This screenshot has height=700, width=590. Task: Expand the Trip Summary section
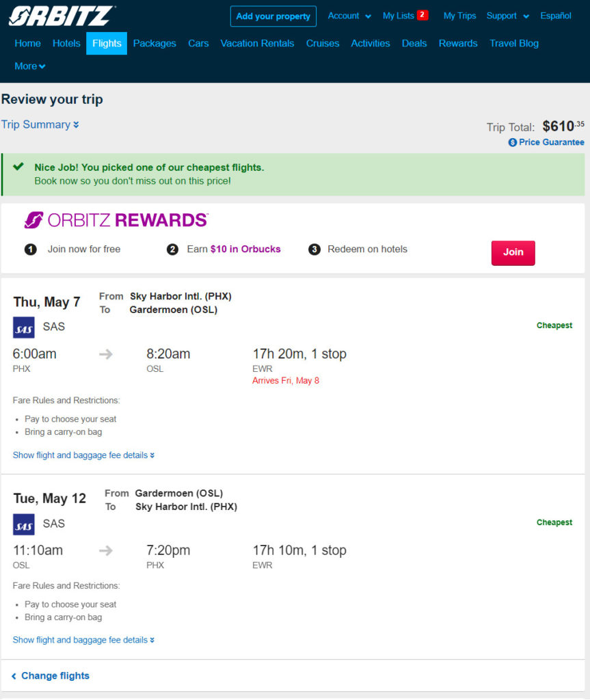(x=40, y=124)
